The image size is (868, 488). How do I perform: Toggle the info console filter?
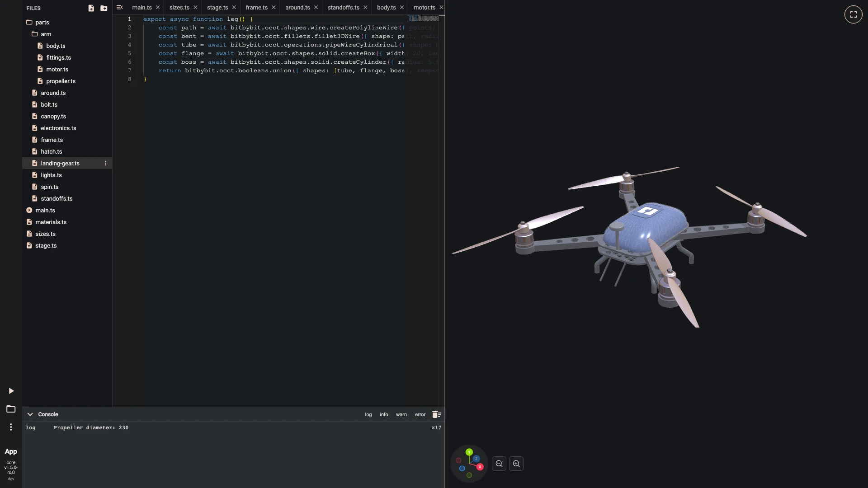point(384,414)
